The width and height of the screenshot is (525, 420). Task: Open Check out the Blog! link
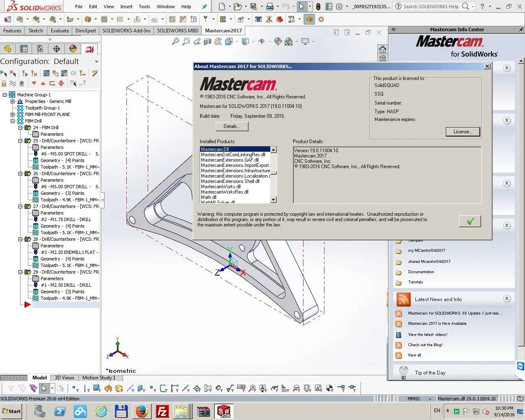(425, 345)
